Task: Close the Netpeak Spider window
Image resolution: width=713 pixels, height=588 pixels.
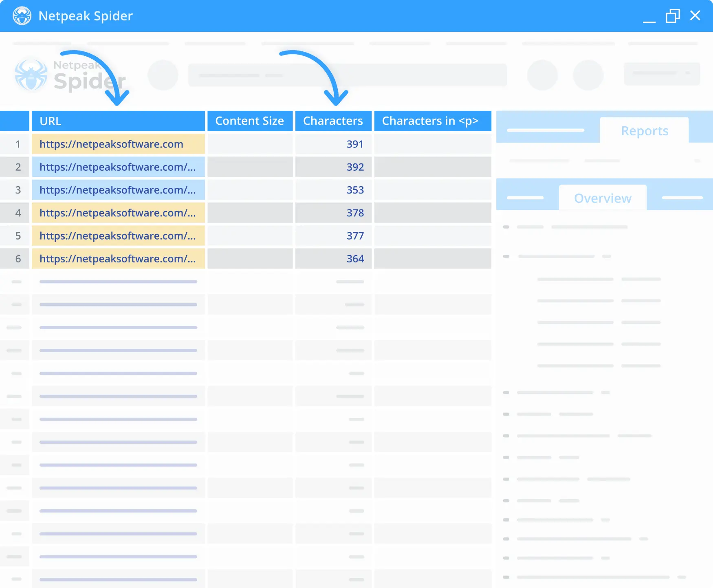Action: point(695,15)
